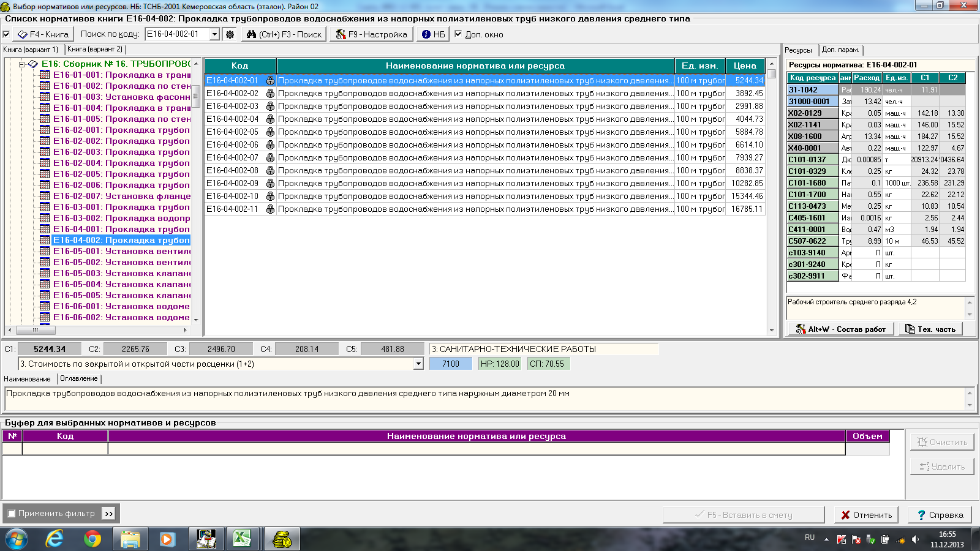Click the table icon of E16-01-003
The height and width of the screenshot is (551, 980).
(45, 97)
